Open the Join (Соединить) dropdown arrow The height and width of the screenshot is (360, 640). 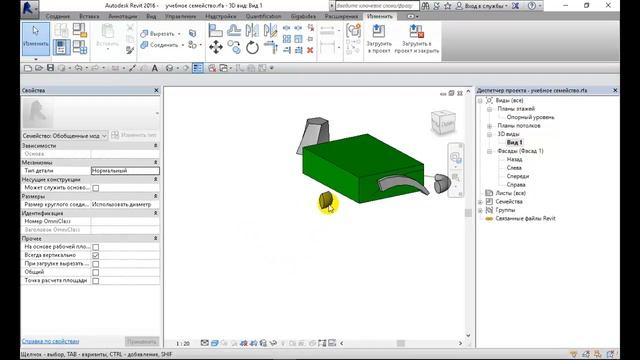182,45
